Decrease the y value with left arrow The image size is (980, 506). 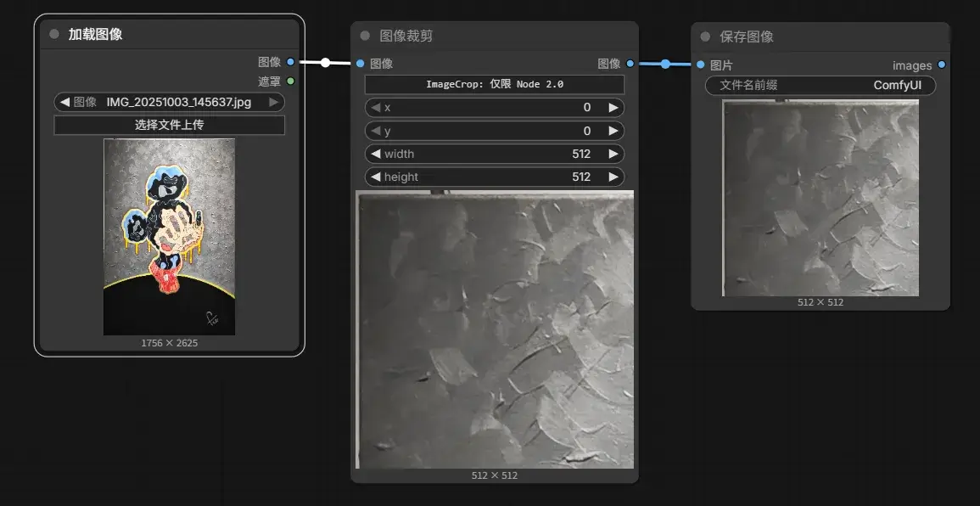376,131
